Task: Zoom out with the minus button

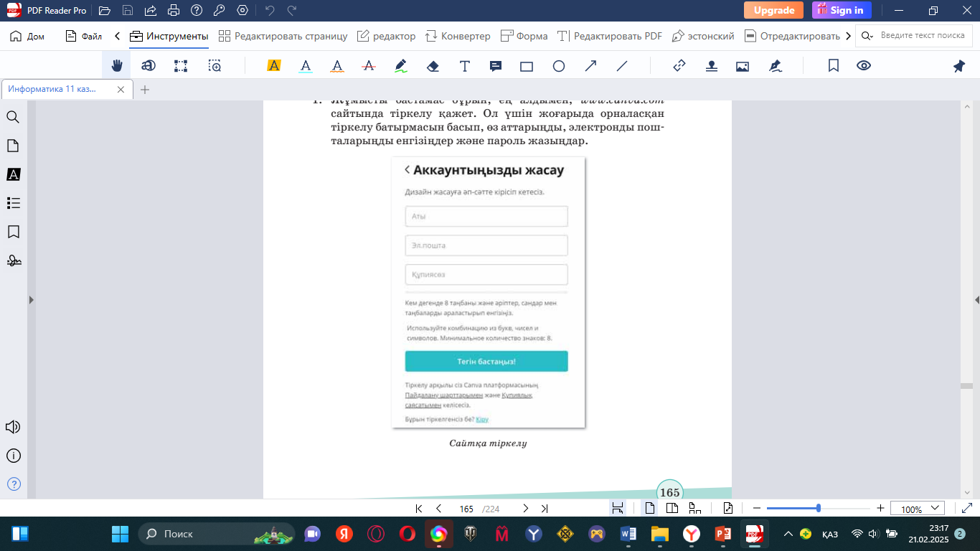Action: pos(756,509)
